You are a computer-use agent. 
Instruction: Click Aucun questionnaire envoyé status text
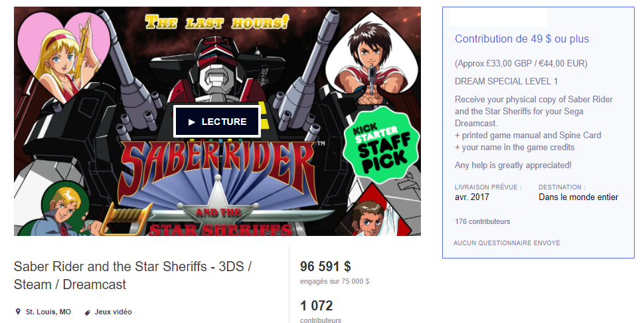point(507,243)
